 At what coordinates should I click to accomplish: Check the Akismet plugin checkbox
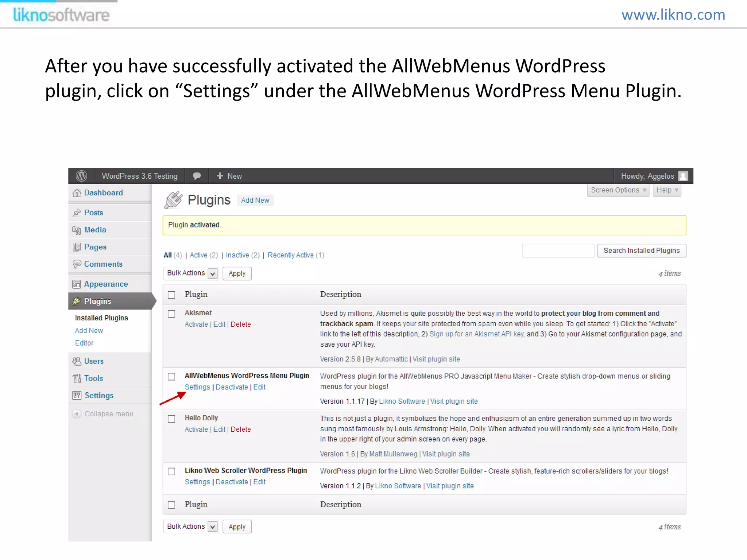(x=171, y=314)
